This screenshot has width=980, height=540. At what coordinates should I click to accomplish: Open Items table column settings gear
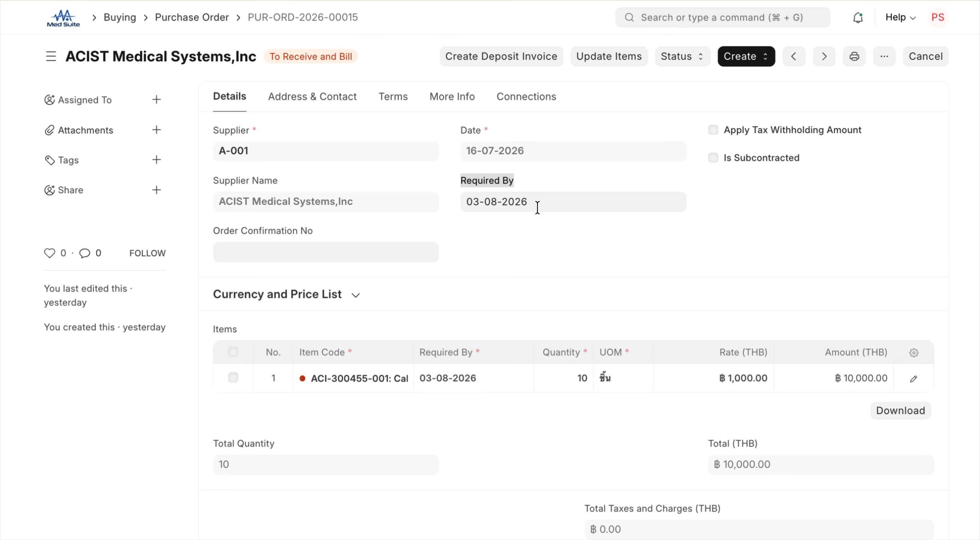pyautogui.click(x=914, y=353)
